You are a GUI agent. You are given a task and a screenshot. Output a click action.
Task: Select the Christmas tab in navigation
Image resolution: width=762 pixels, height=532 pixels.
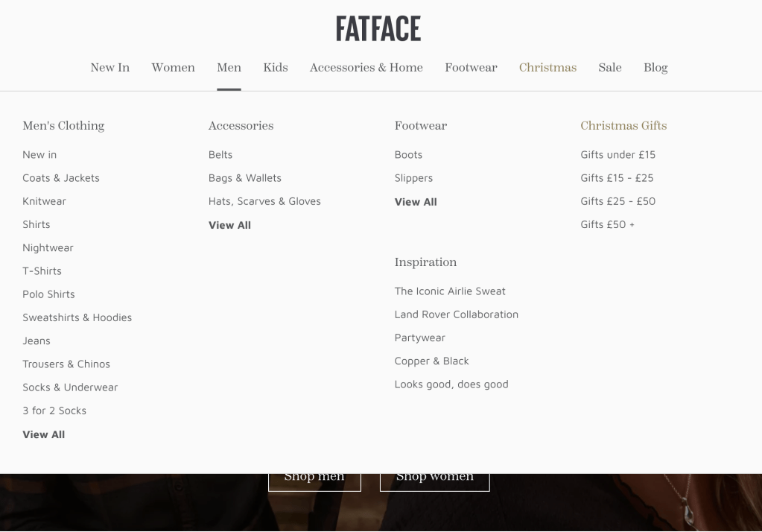[x=547, y=68]
